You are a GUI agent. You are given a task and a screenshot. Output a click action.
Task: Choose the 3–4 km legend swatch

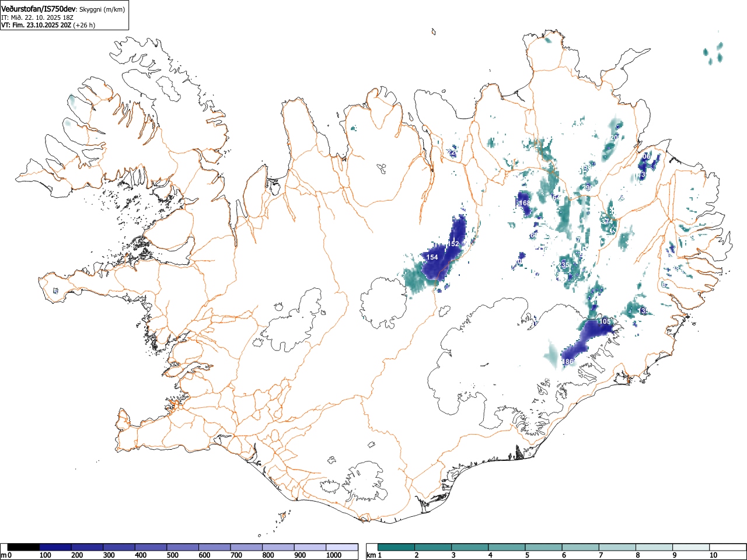coord(470,547)
